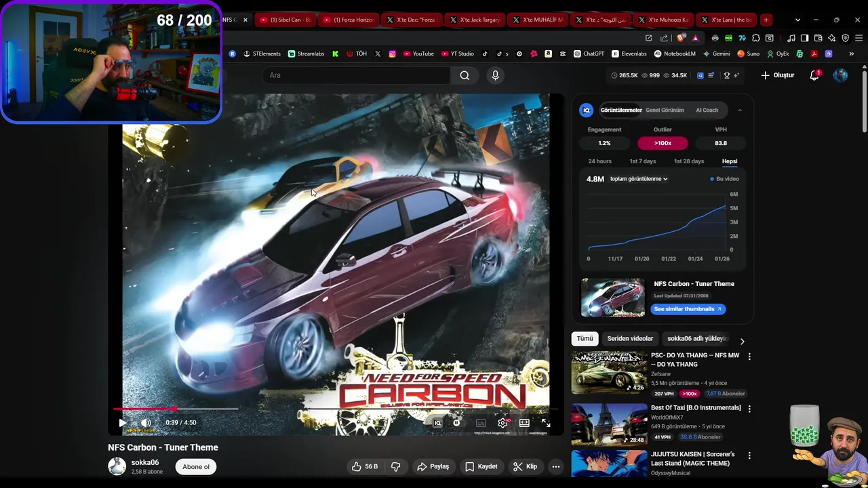868x488 pixels.
Task: Start voice search with microphone icon
Action: pos(495,75)
